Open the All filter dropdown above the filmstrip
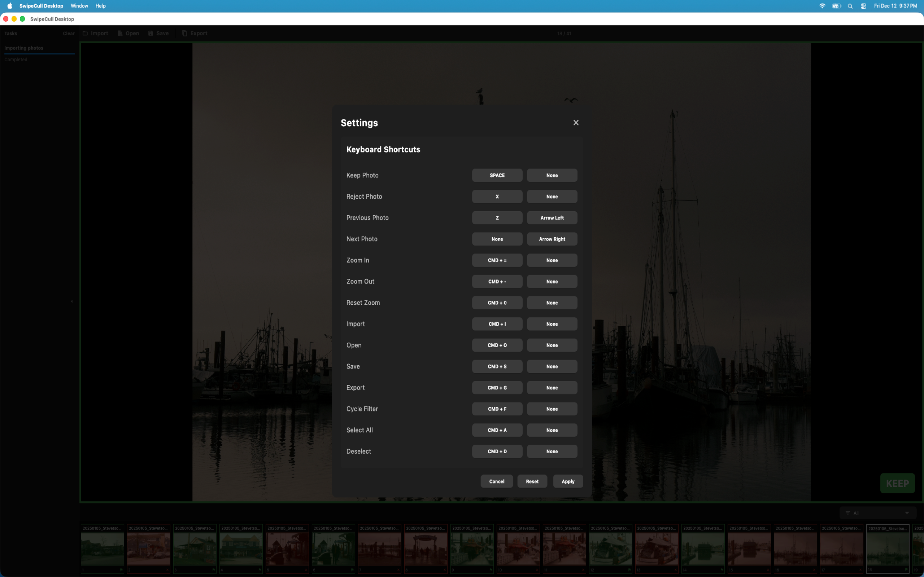 point(878,513)
